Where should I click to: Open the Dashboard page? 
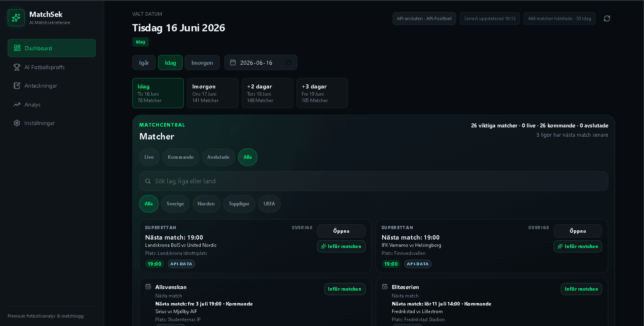point(51,48)
